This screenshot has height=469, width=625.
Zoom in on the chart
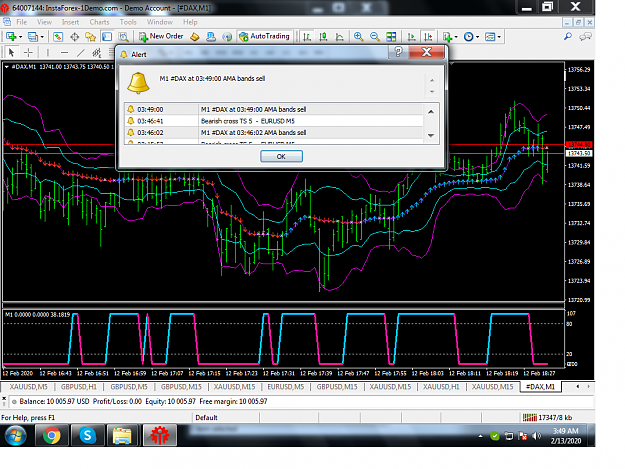pos(358,37)
